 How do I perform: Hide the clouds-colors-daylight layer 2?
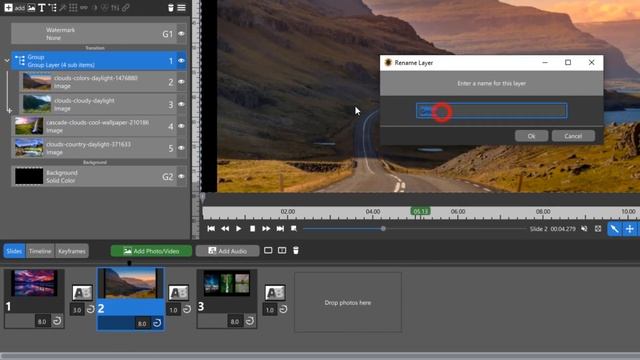[x=181, y=82]
